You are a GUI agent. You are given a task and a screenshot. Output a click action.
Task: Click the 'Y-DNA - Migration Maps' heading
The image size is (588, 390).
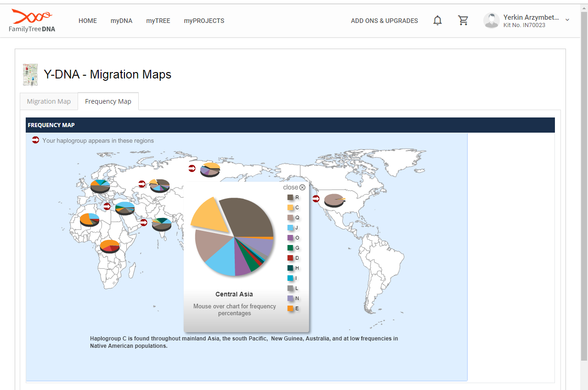click(107, 74)
